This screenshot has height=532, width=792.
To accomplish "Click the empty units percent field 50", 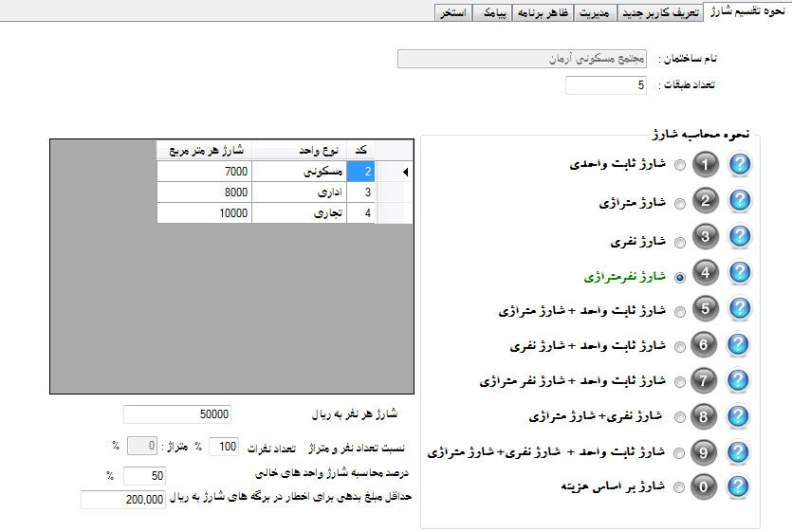I will [144, 476].
